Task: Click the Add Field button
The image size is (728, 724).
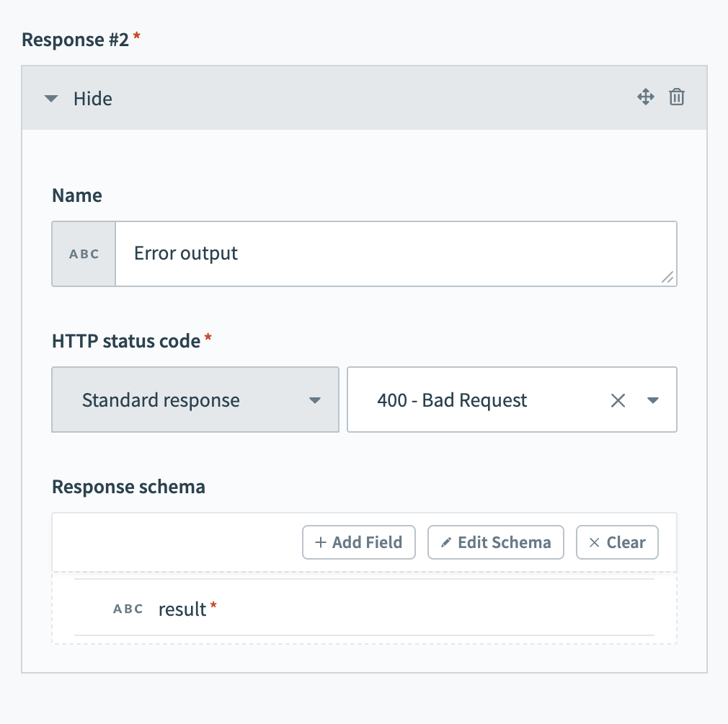Action: [x=358, y=542]
